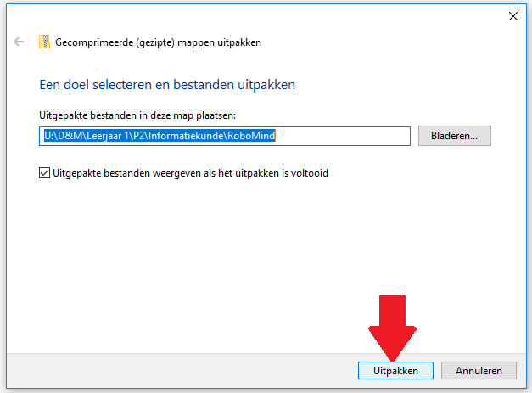Untick the 'Uitgepakte bestanden weergeven' checkbox

tap(44, 173)
